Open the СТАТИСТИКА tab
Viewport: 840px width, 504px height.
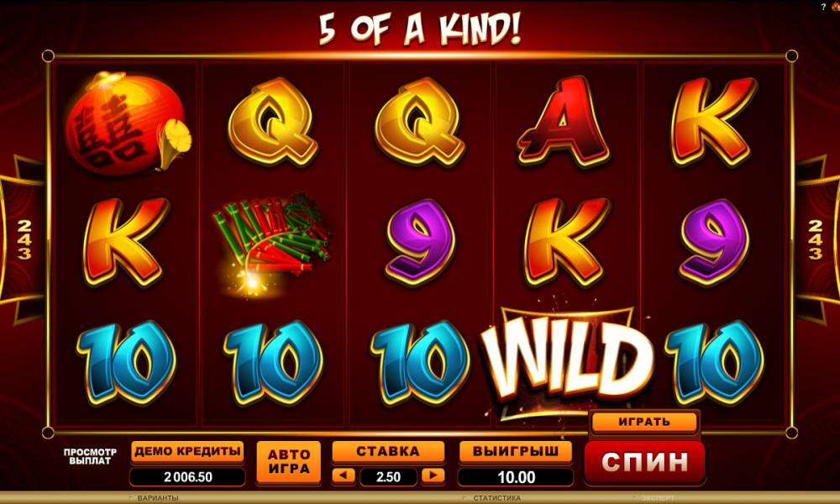(x=496, y=498)
